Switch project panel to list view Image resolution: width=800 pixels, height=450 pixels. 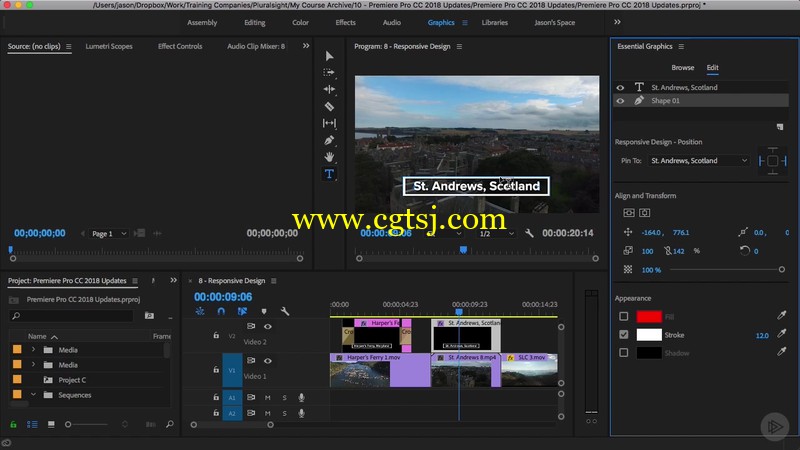tap(32, 424)
